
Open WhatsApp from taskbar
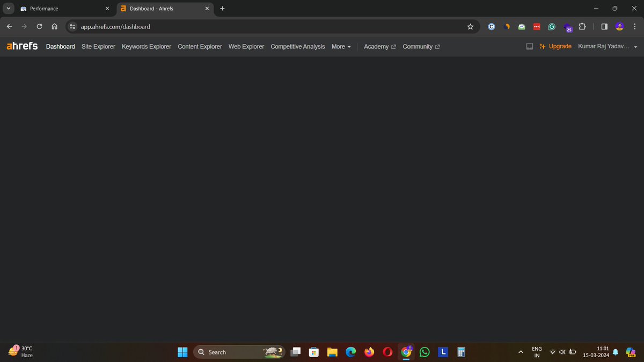tap(425, 352)
